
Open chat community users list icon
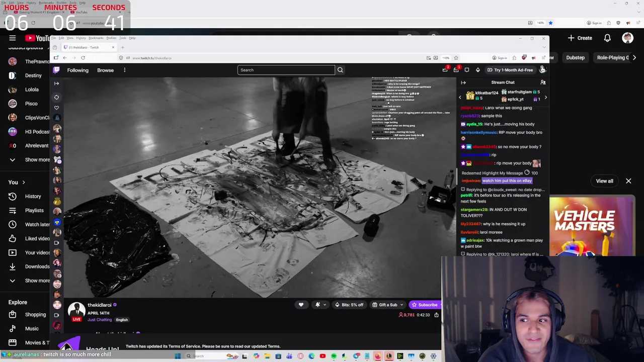[x=543, y=82]
